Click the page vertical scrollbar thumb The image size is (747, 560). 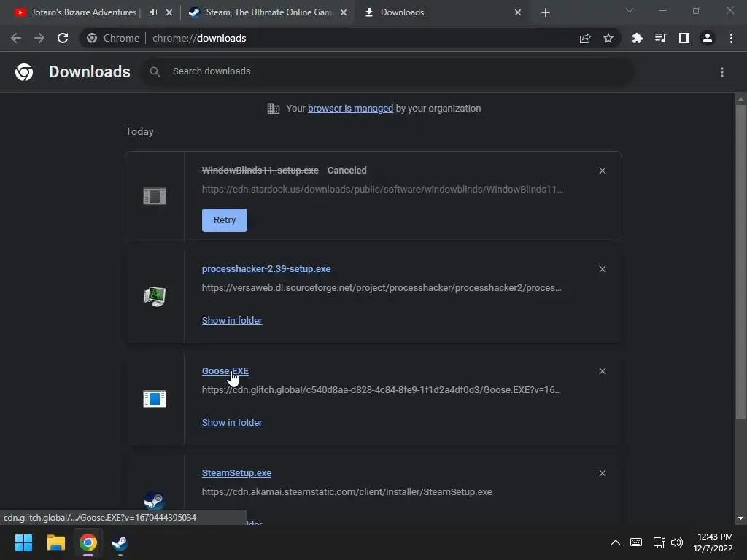(x=740, y=262)
